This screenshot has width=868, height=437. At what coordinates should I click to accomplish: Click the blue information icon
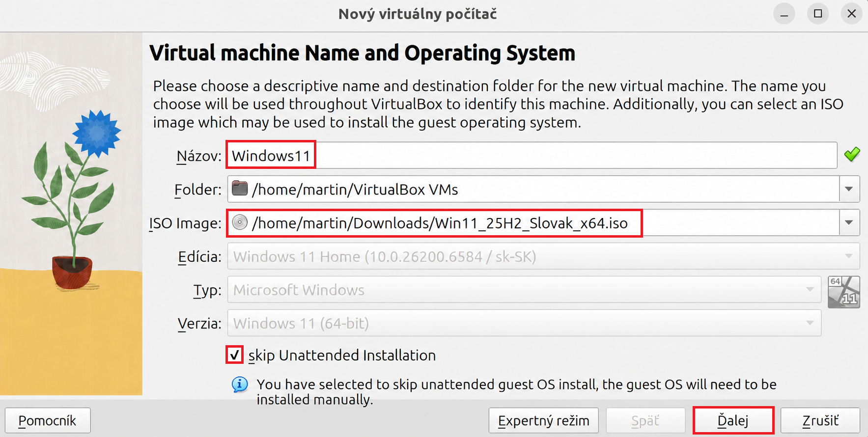pyautogui.click(x=240, y=384)
